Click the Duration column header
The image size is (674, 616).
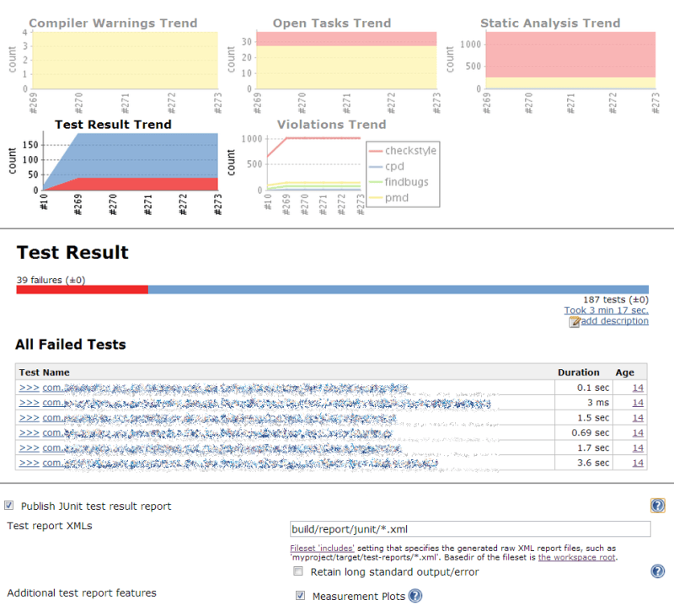[x=578, y=372]
